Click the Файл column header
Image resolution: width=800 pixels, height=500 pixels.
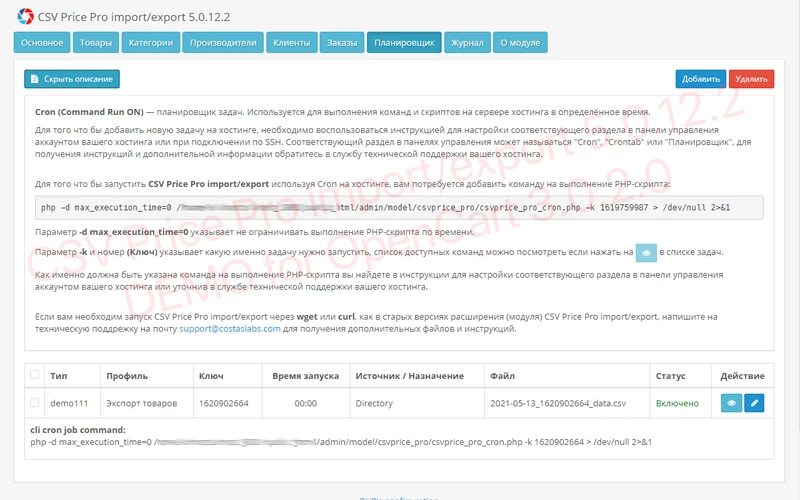point(503,376)
